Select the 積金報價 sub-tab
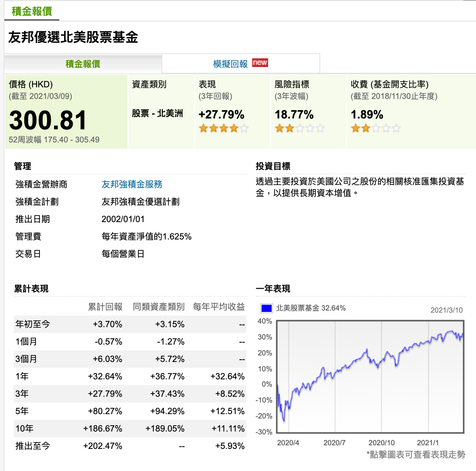476x471 pixels. (83, 64)
